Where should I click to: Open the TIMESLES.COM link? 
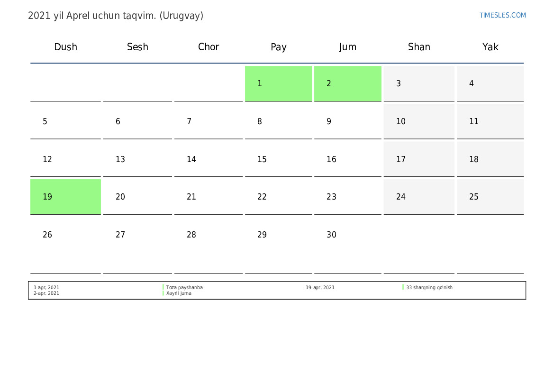(502, 15)
